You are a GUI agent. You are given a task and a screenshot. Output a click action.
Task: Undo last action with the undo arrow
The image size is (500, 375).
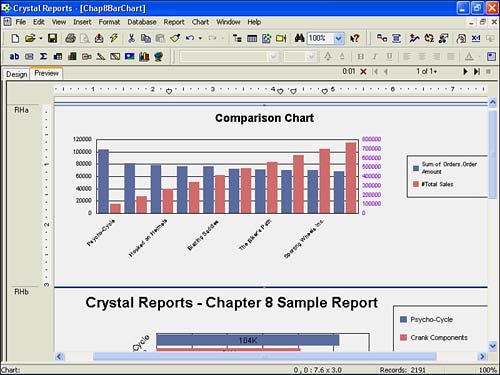190,38
